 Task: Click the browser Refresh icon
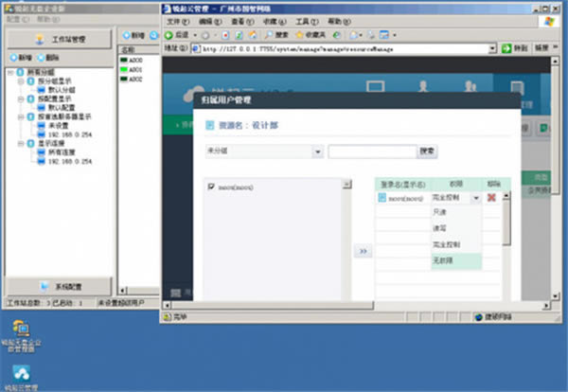[x=240, y=35]
